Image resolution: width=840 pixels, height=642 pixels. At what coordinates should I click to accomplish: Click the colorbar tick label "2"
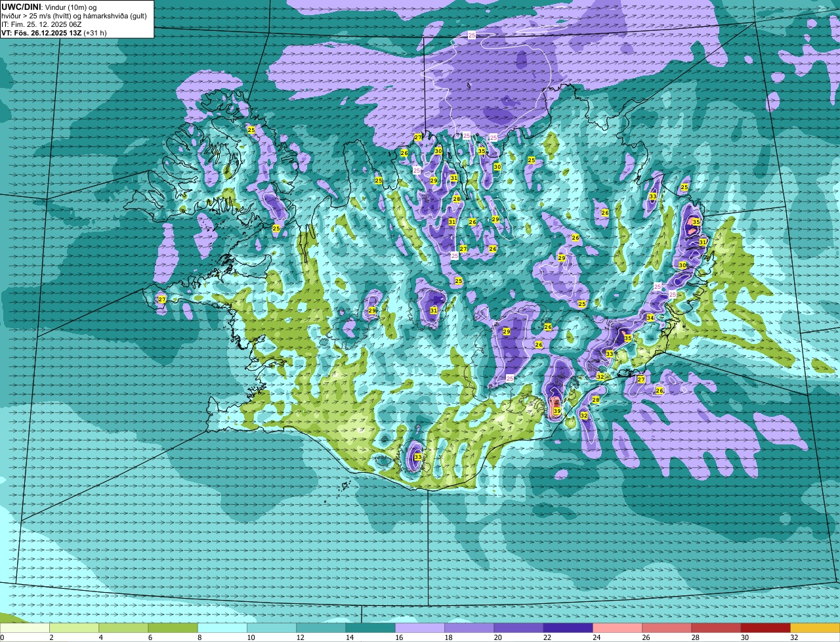[x=51, y=637]
